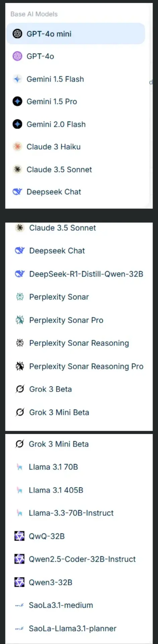Click the purple GPT-4o icon

point(17,56)
